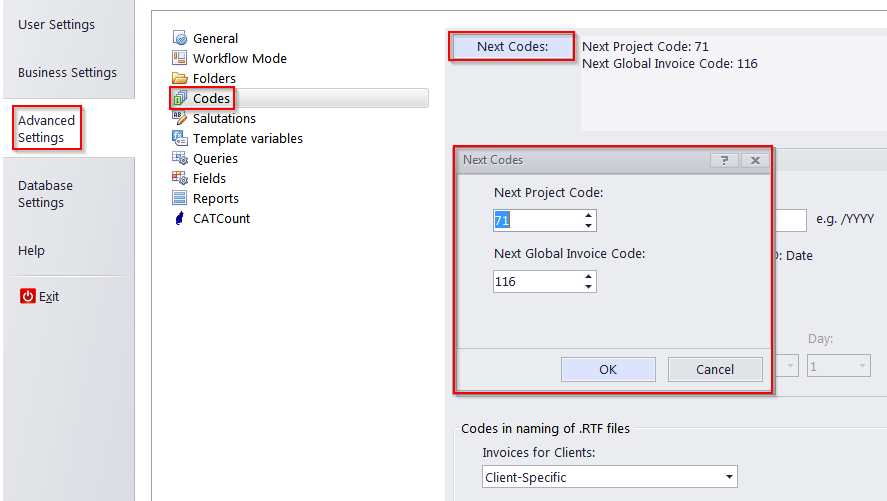Open the Reports icon
Screen dimensions: 887x501
[x=180, y=198]
